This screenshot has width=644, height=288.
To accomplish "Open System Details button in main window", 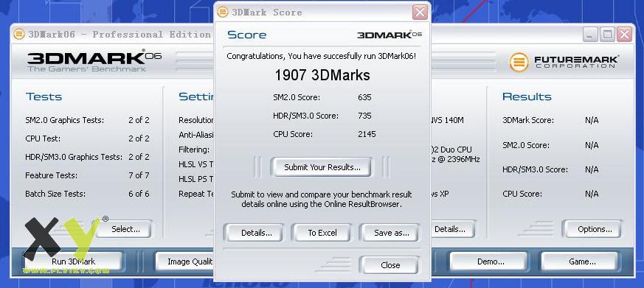I will coord(453,229).
